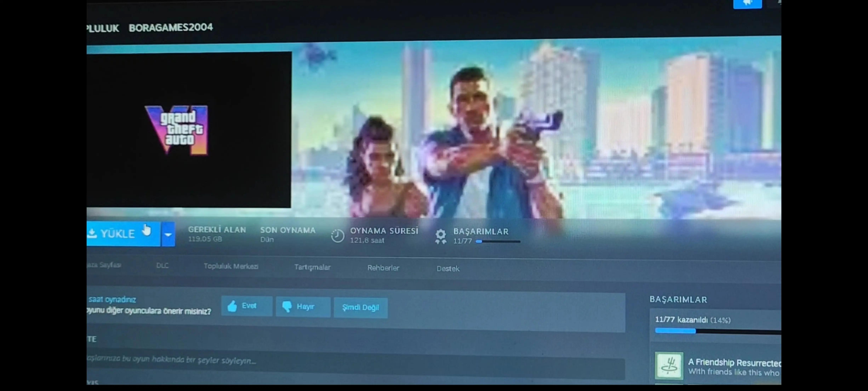This screenshot has height=391, width=868.
Task: Click the play time clock icon
Action: click(337, 236)
